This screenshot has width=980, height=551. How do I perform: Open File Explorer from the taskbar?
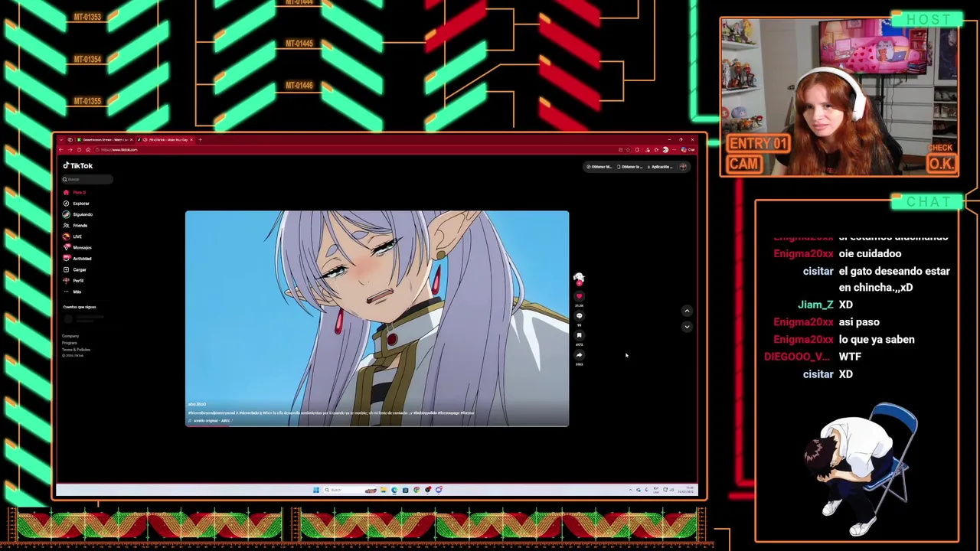384,490
